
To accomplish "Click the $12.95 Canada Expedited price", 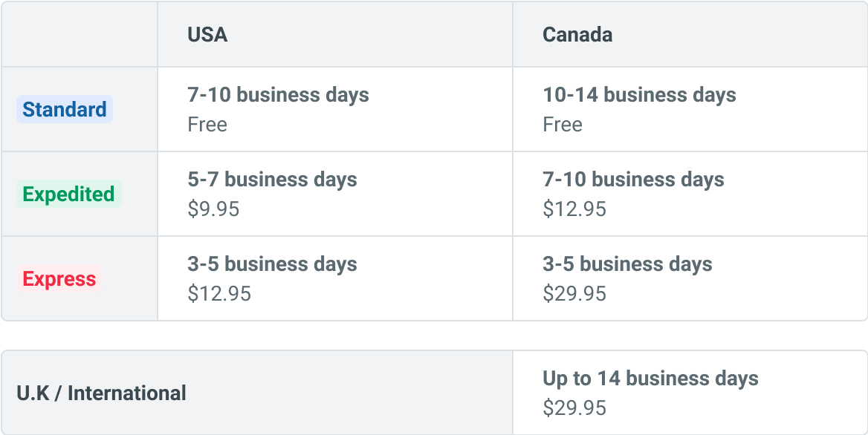I will tap(574, 209).
